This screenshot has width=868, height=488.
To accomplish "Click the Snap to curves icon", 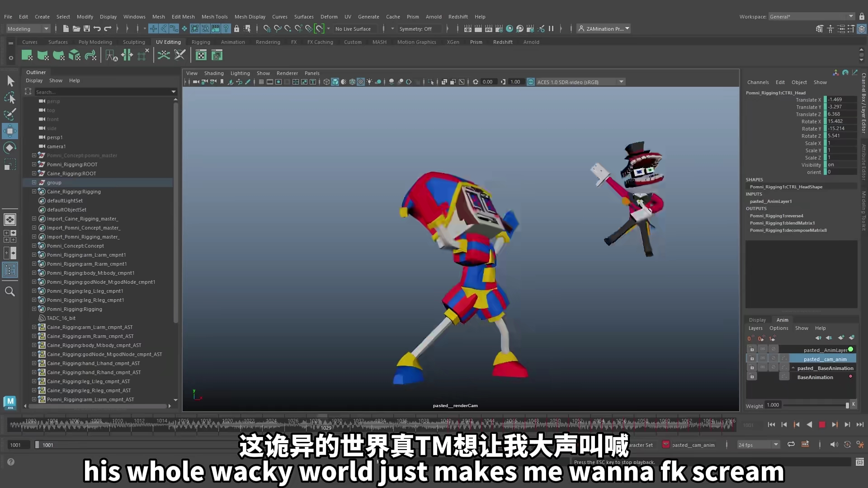I will click(x=278, y=28).
